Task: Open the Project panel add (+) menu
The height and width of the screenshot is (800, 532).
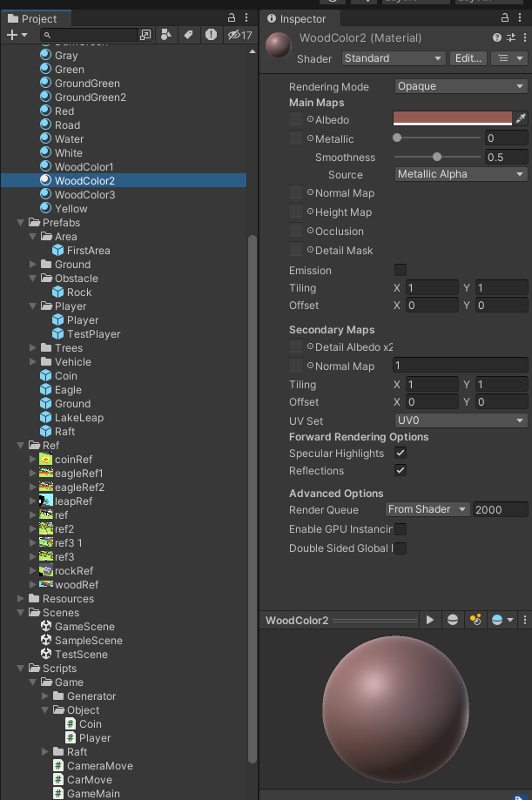Action: pos(17,35)
